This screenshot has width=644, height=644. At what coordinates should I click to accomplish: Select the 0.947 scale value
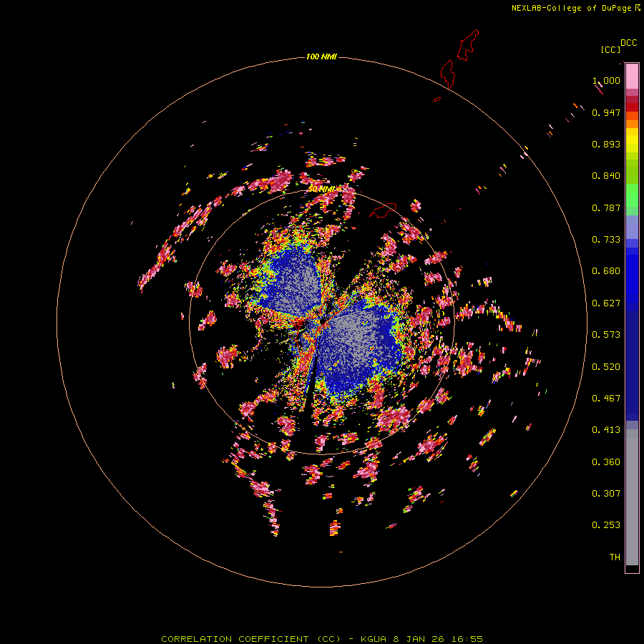pyautogui.click(x=606, y=112)
